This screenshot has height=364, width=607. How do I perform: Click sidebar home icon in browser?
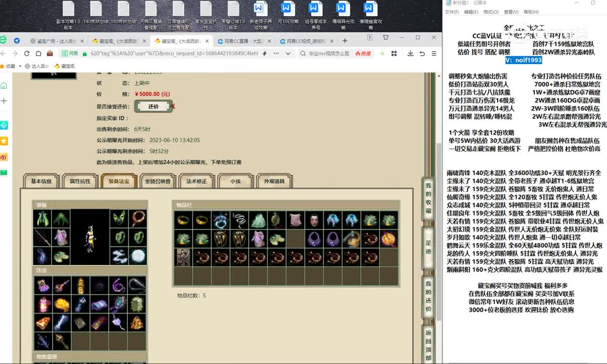[x=4, y=85]
